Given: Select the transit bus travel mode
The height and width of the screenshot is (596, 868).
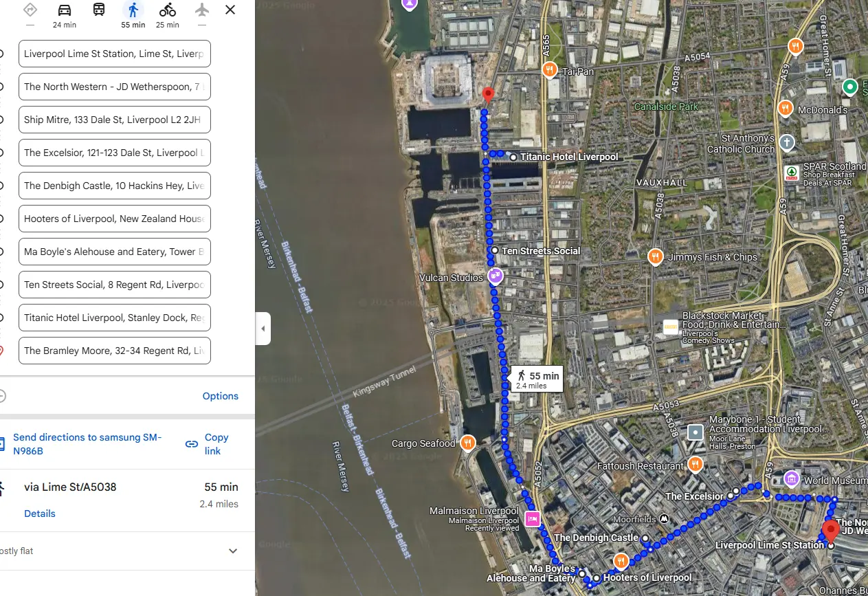Looking at the screenshot, I should 99,10.
